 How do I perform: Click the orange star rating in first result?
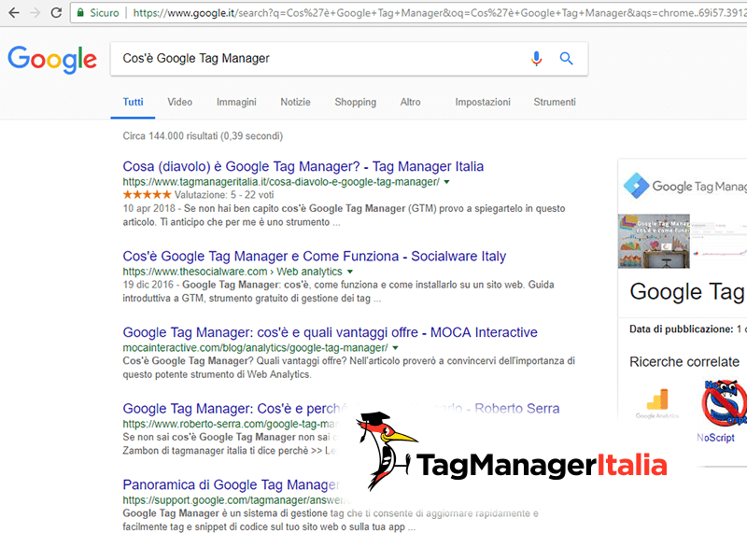pyautogui.click(x=147, y=195)
